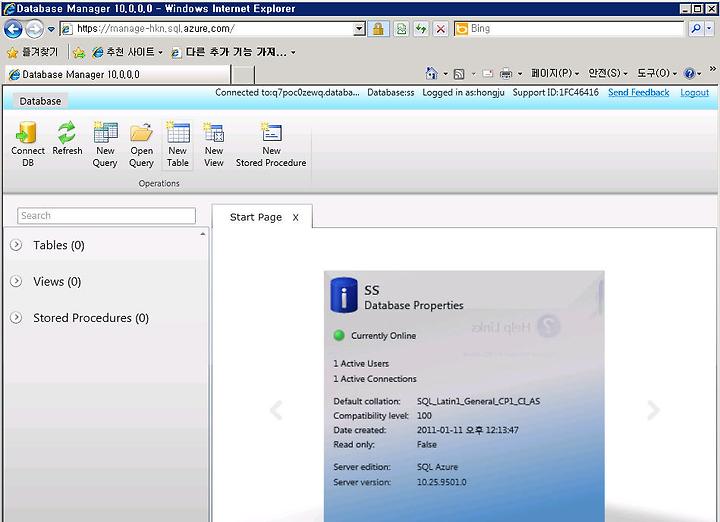Open the Print dropdown arrow
The height and width of the screenshot is (522, 720).
[x=520, y=74]
